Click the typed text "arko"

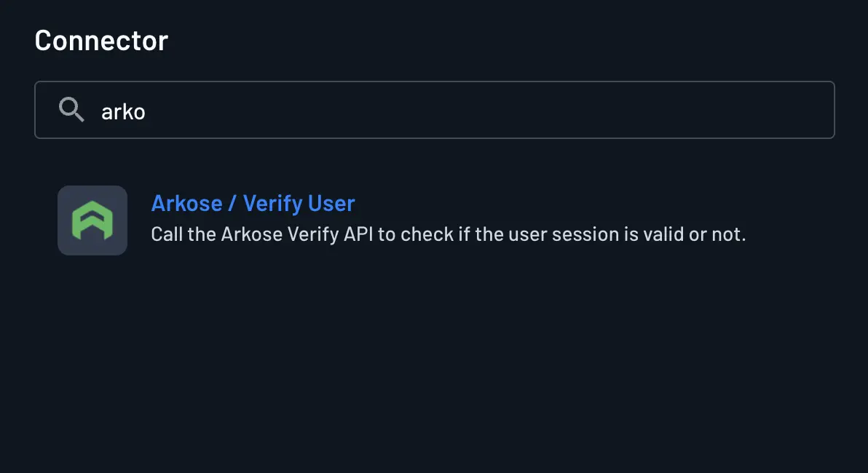tap(123, 111)
